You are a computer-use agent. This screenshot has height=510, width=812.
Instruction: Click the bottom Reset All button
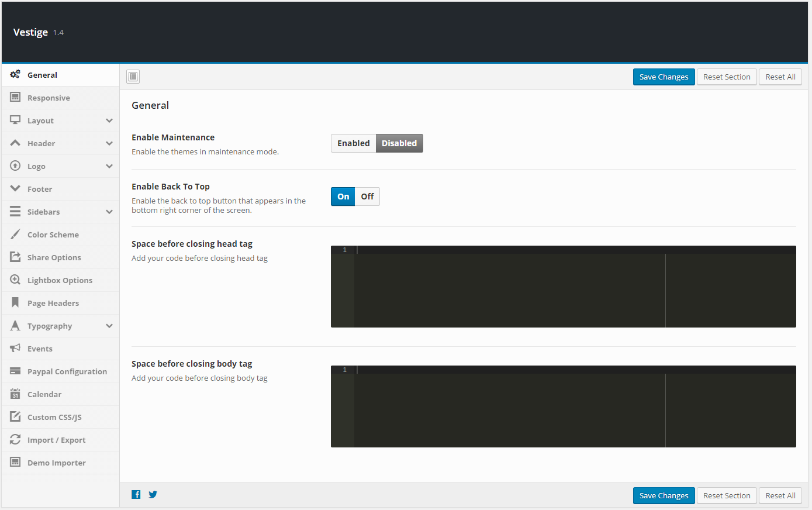tap(780, 495)
